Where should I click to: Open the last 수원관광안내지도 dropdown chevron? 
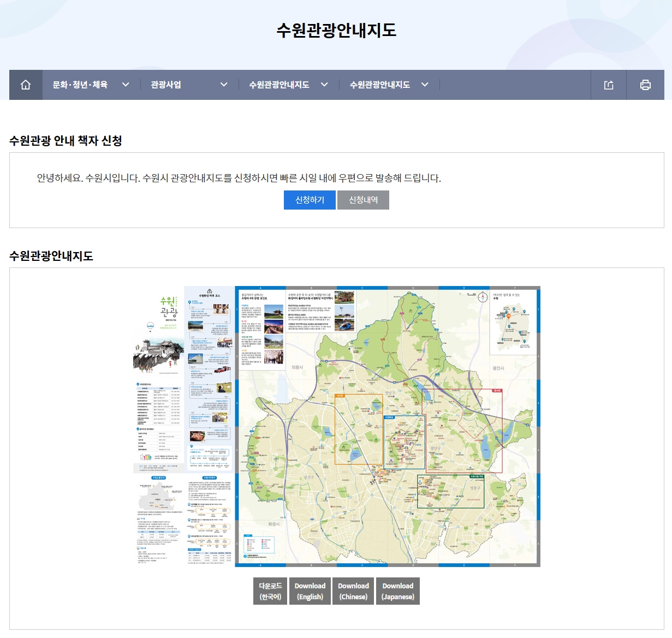425,85
